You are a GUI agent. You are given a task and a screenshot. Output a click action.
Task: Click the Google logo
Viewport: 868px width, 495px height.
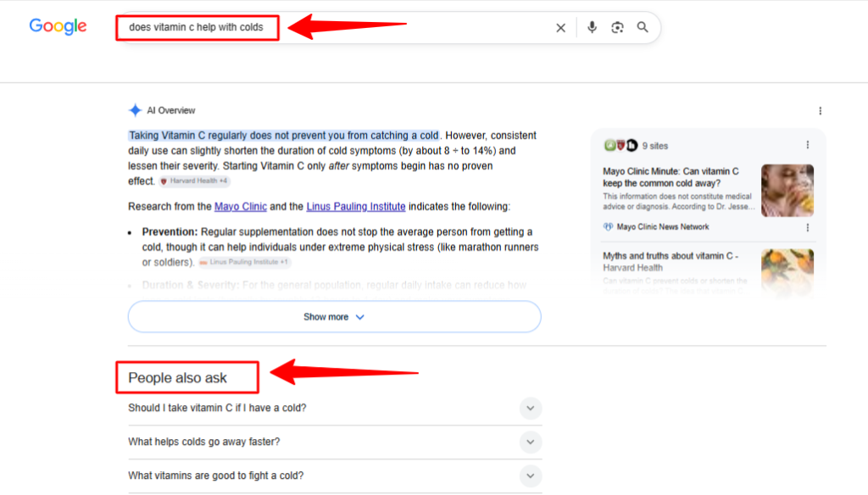pyautogui.click(x=58, y=26)
